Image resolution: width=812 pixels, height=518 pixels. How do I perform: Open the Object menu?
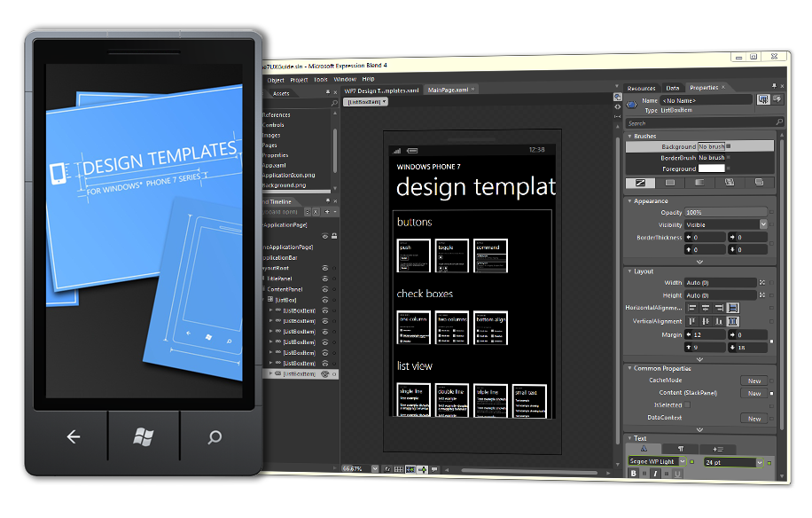[276, 81]
